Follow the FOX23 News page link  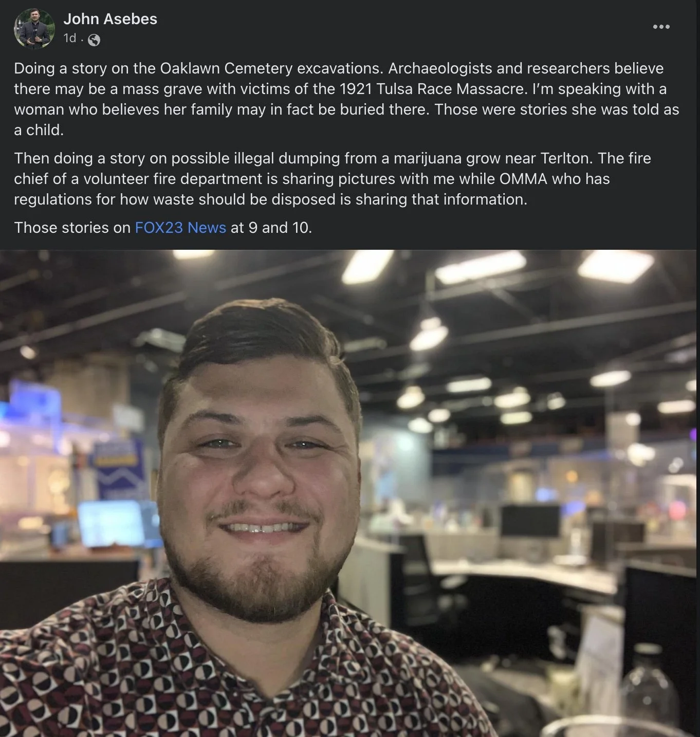coord(180,228)
